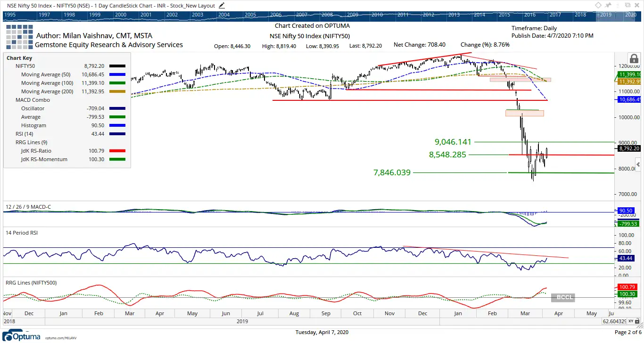644x343 pixels.
Task: Close the chart using the X icon
Action: (x=638, y=5)
